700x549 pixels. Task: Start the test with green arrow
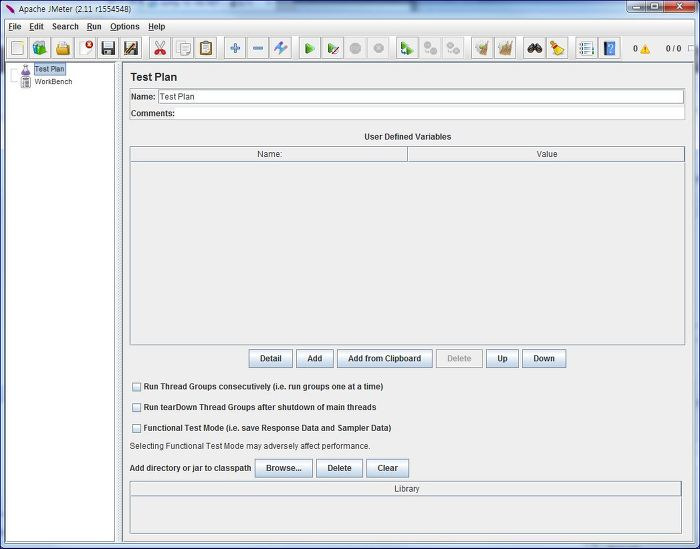309,48
